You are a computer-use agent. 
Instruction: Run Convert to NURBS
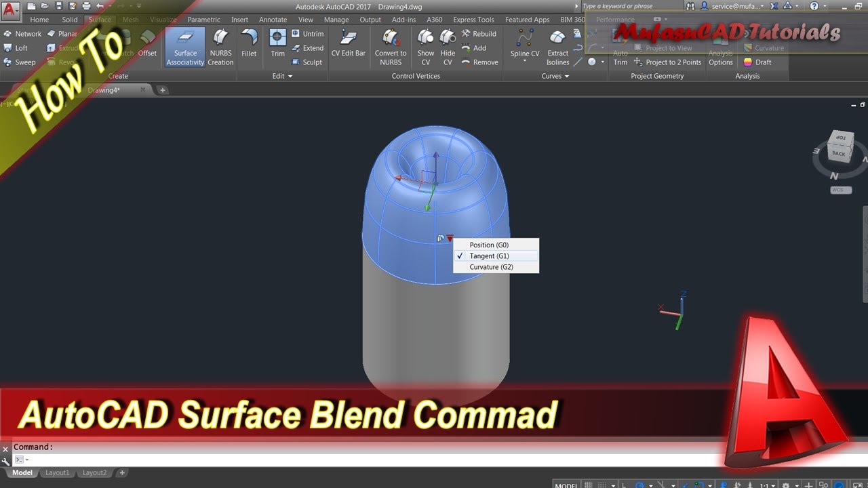(x=391, y=47)
